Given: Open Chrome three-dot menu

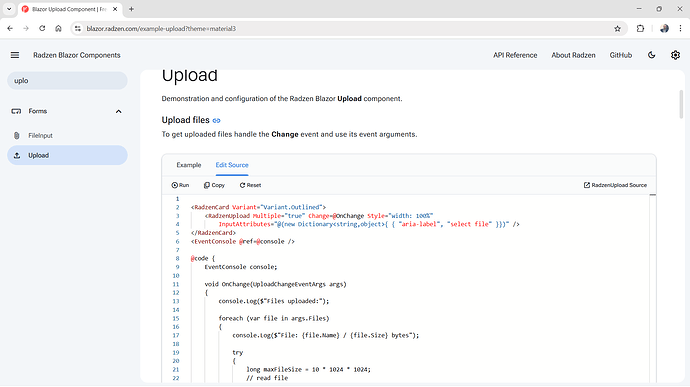Looking at the screenshot, I should [680, 29].
